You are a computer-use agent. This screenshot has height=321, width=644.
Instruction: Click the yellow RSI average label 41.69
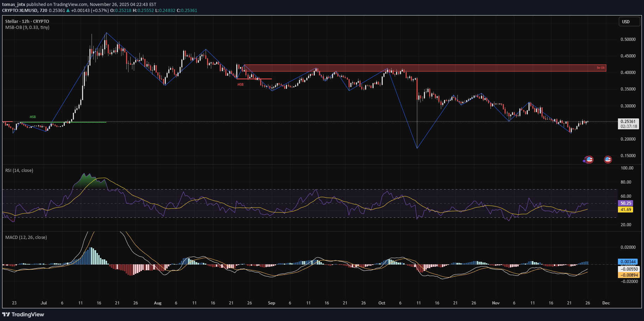click(625, 210)
